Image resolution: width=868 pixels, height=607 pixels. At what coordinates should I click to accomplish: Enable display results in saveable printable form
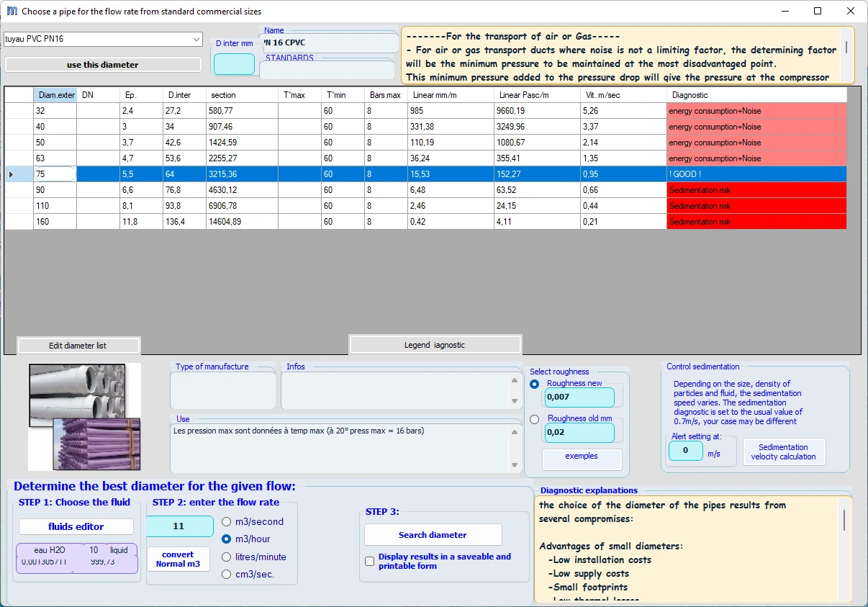pyautogui.click(x=369, y=561)
